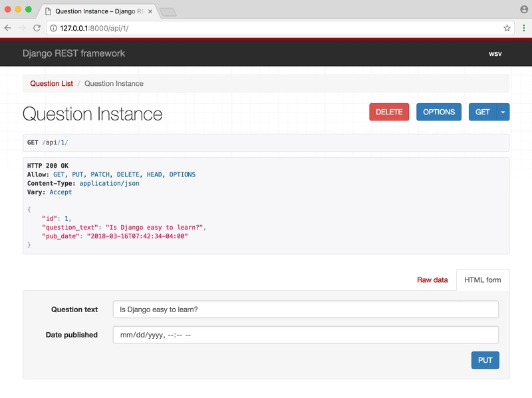Edit the Question text input field
Screen dimensions: 532x398
pyautogui.click(x=306, y=309)
